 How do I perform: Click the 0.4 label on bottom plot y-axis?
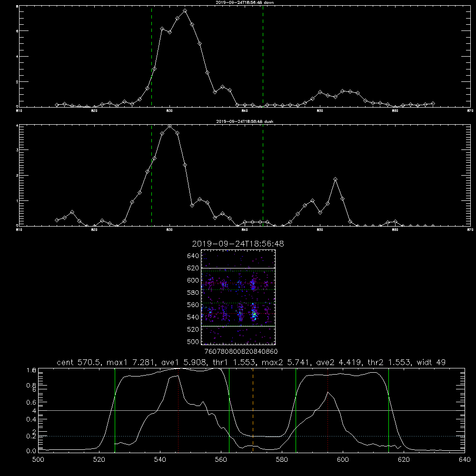(x=31, y=419)
